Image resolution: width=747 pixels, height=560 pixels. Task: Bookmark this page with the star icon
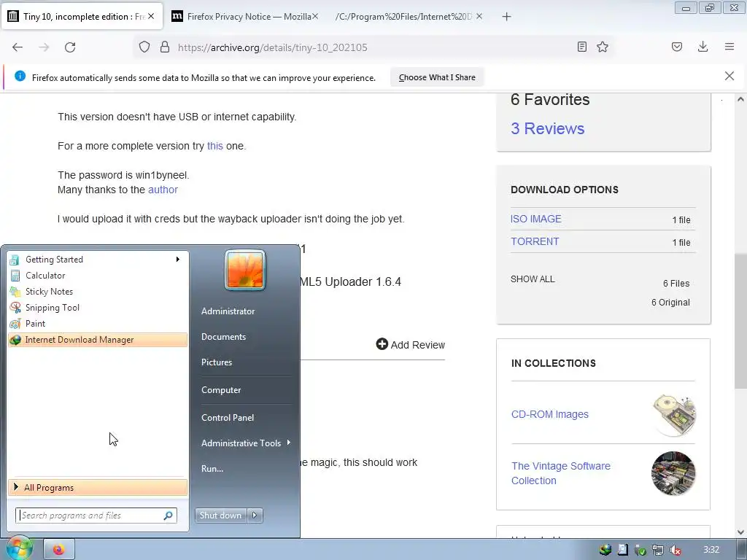click(x=603, y=47)
